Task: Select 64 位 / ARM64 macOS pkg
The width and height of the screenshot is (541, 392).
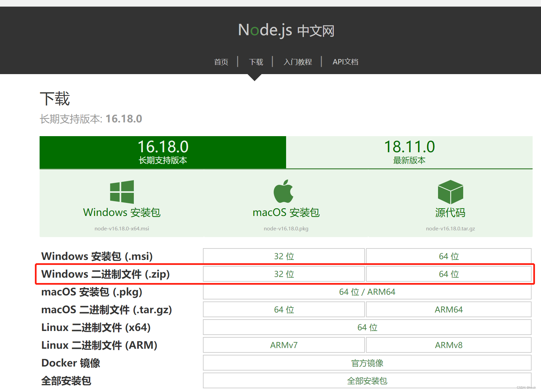Action: [367, 292]
